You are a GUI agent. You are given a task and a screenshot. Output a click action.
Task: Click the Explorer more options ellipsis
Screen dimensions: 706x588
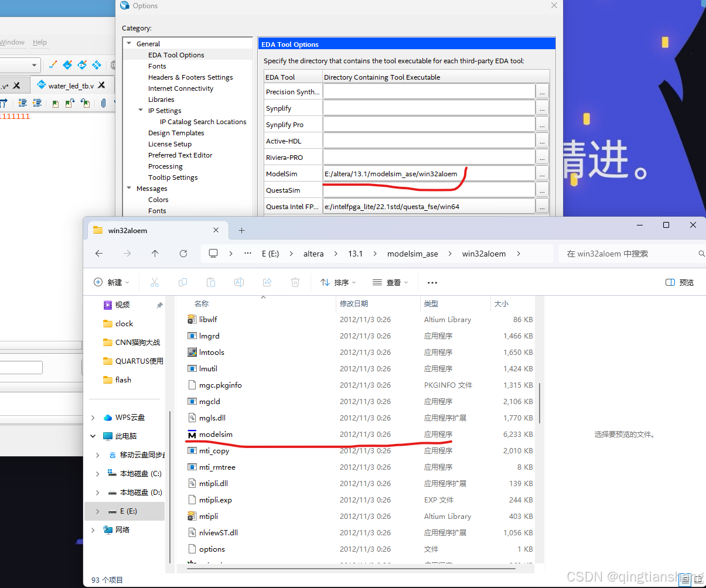(432, 282)
